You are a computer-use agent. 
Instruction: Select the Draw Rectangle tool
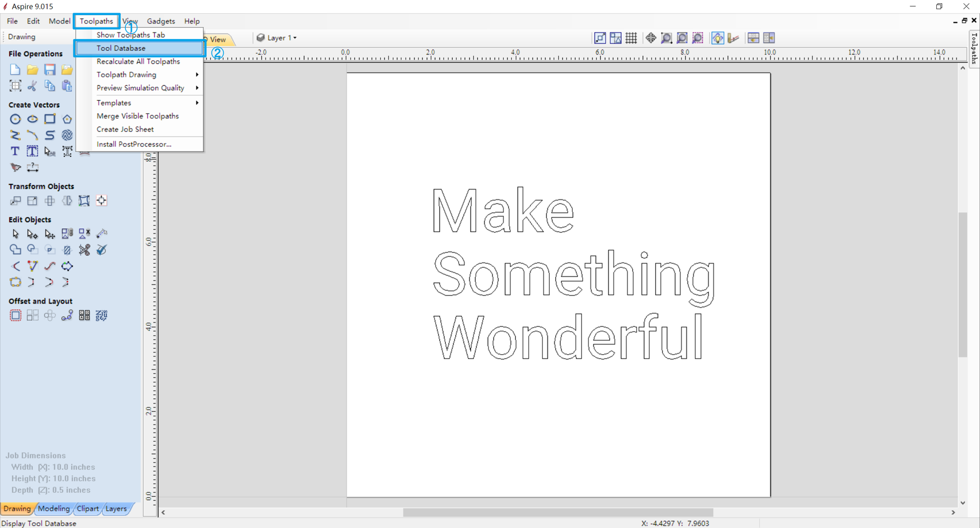click(x=49, y=119)
